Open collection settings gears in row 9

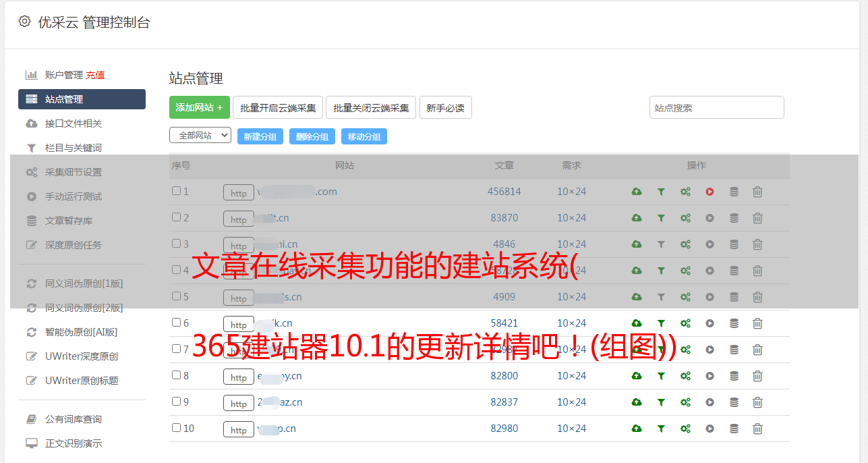[685, 402]
